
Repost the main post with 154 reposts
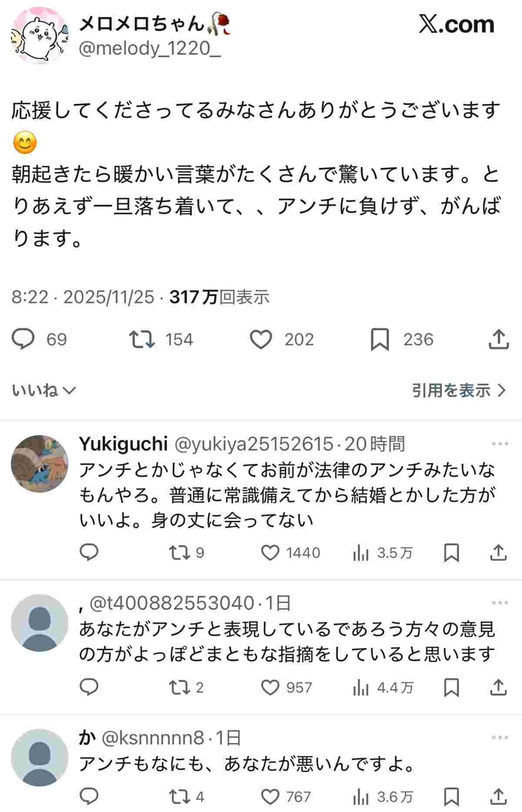click(142, 340)
